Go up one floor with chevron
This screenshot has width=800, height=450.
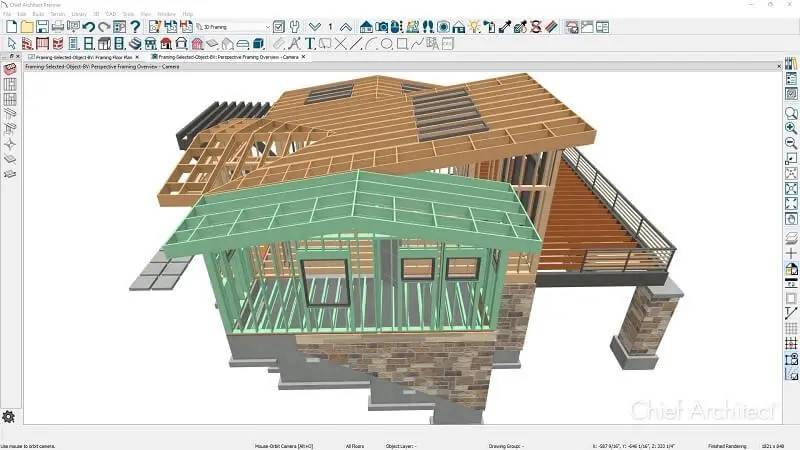(345, 26)
